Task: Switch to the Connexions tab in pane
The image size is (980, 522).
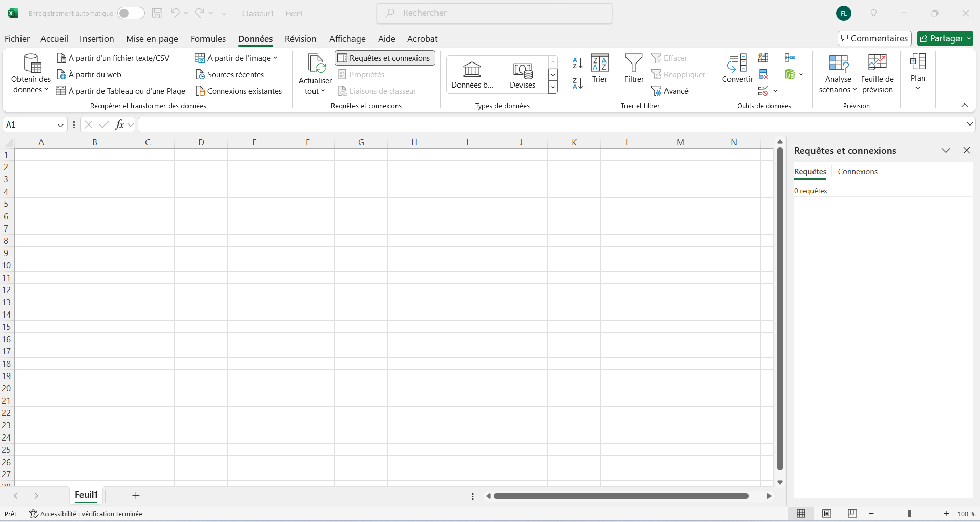Action: click(x=858, y=172)
